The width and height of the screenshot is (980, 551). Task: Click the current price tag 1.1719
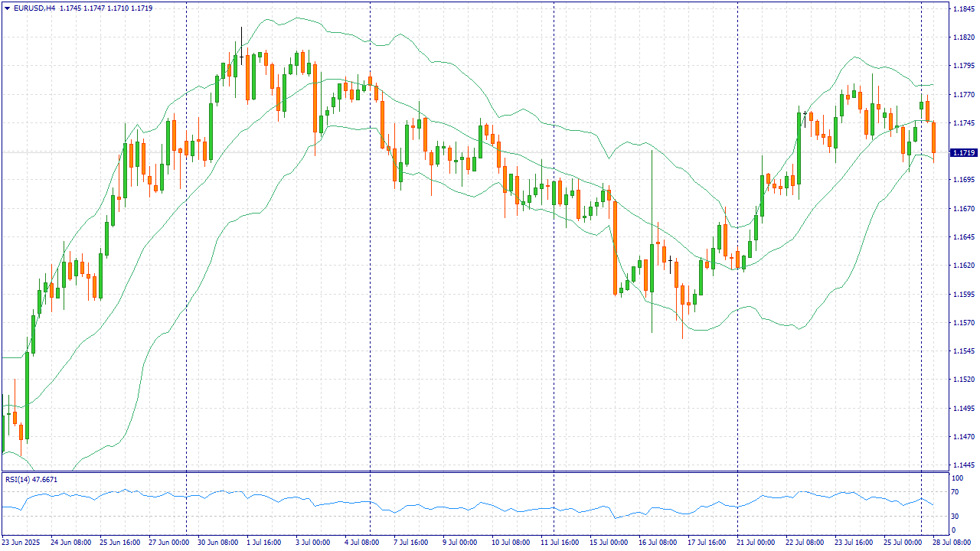[963, 153]
